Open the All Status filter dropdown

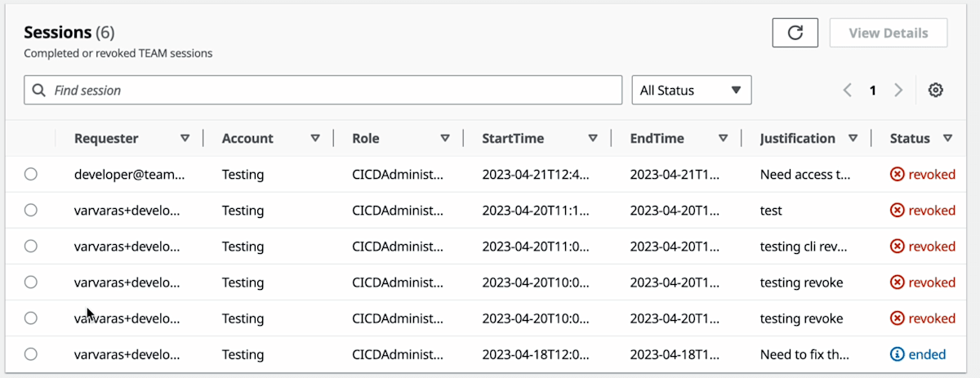[692, 90]
